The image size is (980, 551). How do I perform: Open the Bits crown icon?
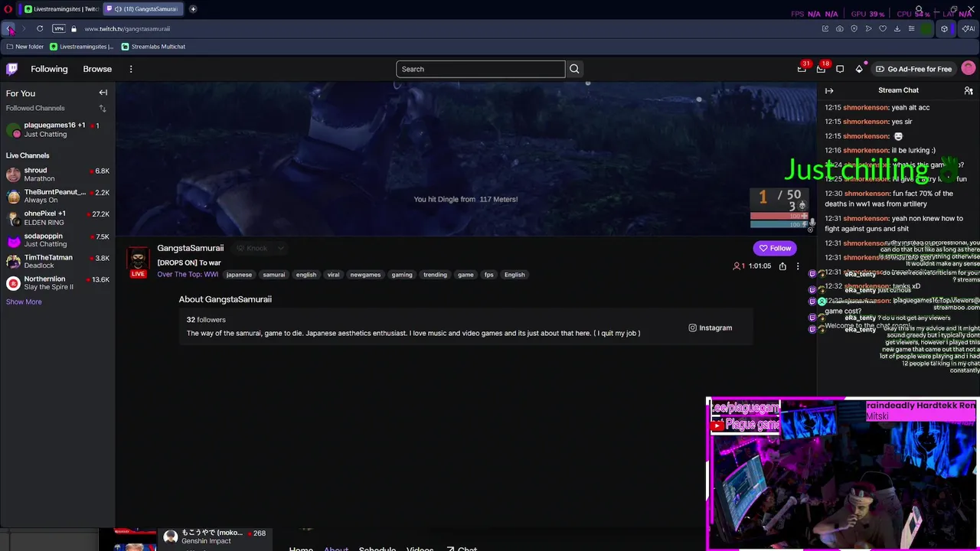coord(859,69)
